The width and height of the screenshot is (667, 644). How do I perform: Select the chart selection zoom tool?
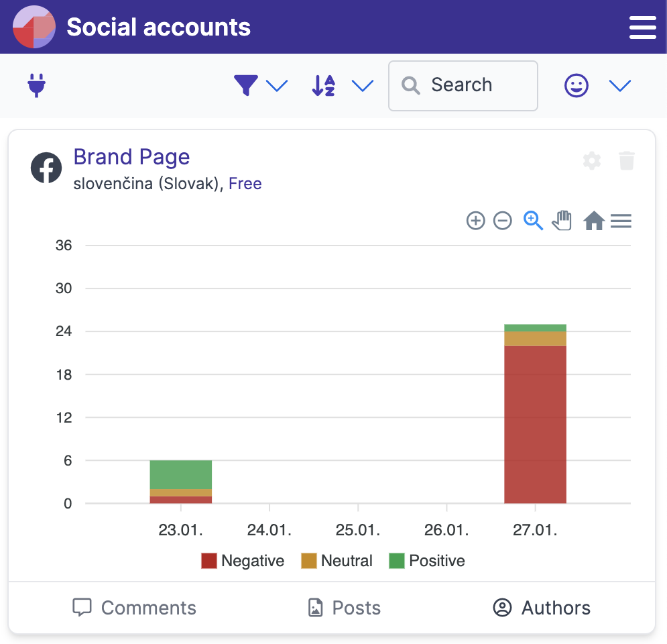533,221
